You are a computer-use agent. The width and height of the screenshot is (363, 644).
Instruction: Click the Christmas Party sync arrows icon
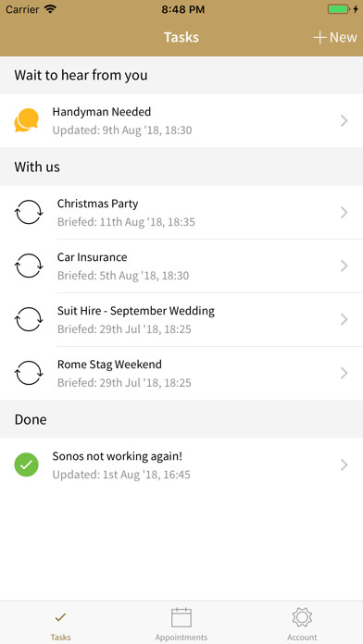point(29,212)
